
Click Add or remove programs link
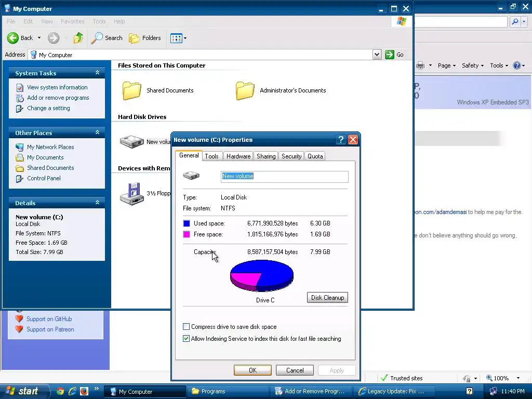58,98
